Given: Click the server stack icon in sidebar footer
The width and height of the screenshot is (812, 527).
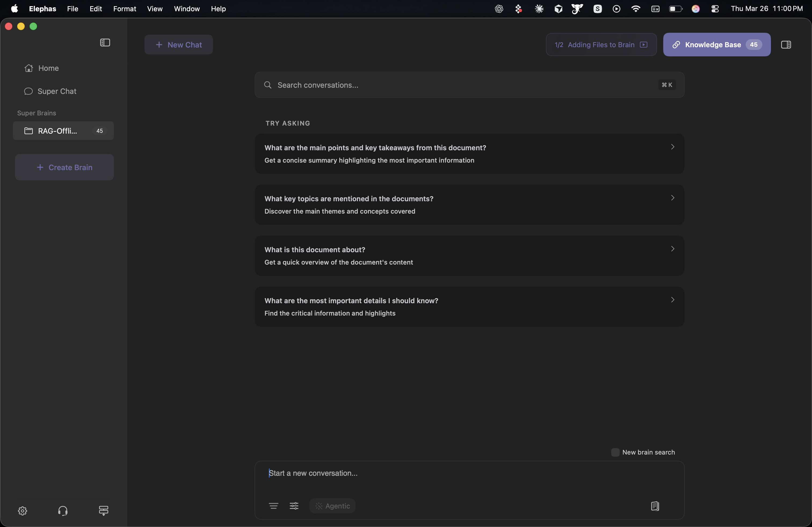Looking at the screenshot, I should (103, 510).
